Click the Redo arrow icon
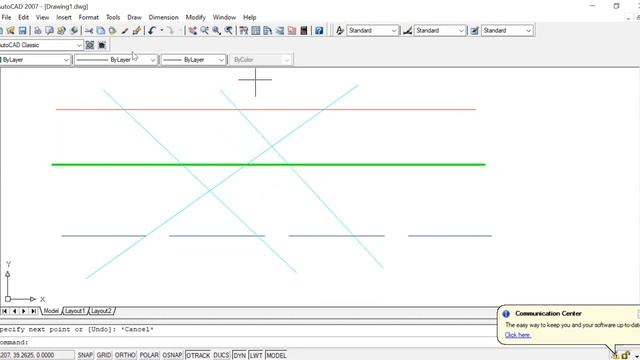This screenshot has height=360, width=640. (x=170, y=31)
